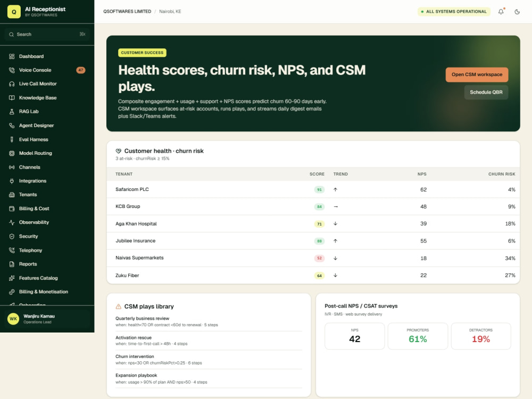Click the Promoters 61% stat card
Viewport: 532px width, 399px height.
pyautogui.click(x=418, y=336)
